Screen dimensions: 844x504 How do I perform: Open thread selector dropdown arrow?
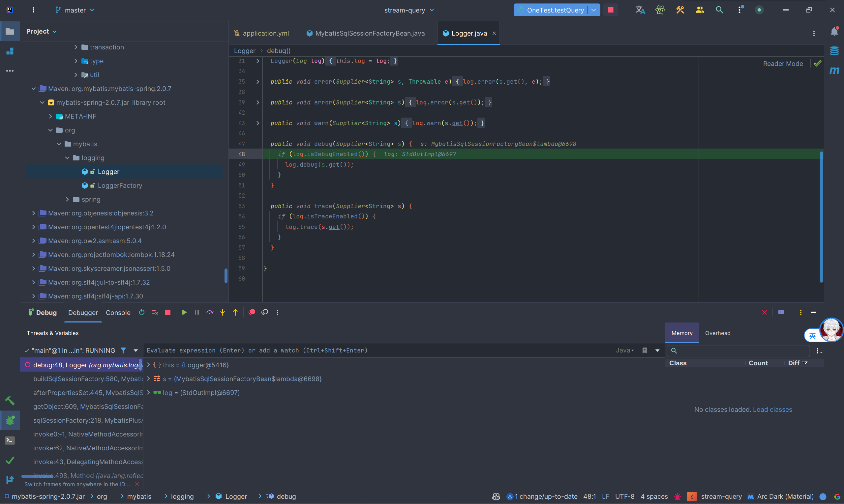point(136,350)
